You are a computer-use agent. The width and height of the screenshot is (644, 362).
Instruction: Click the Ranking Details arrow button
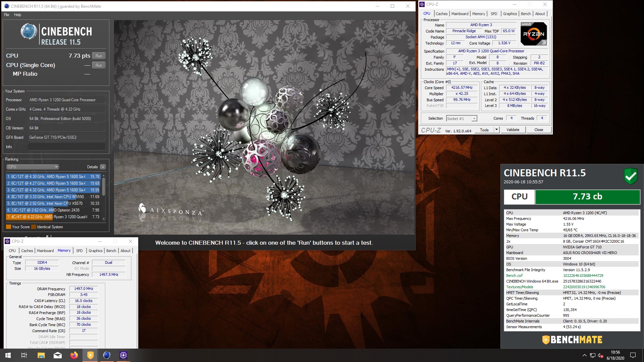(103, 167)
